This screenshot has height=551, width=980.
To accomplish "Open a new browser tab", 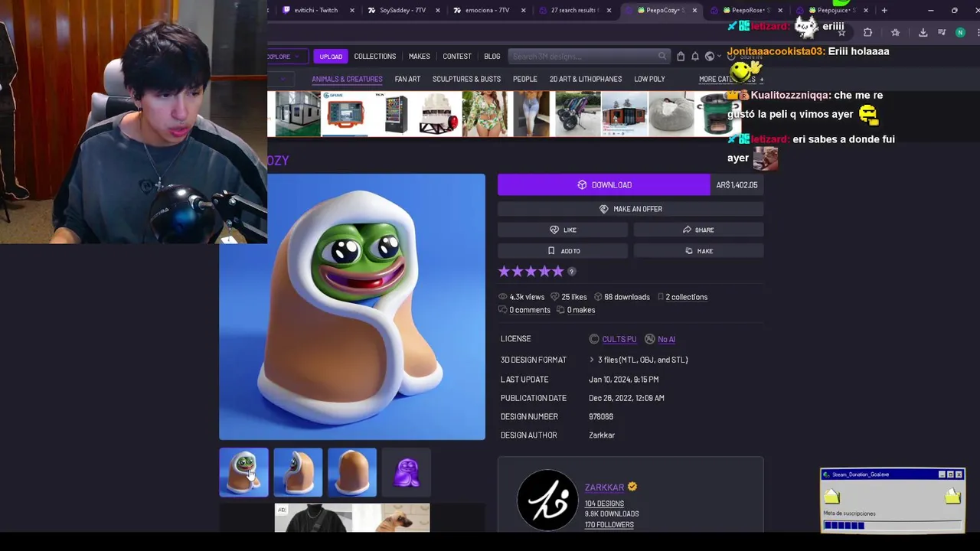I will coord(884,10).
